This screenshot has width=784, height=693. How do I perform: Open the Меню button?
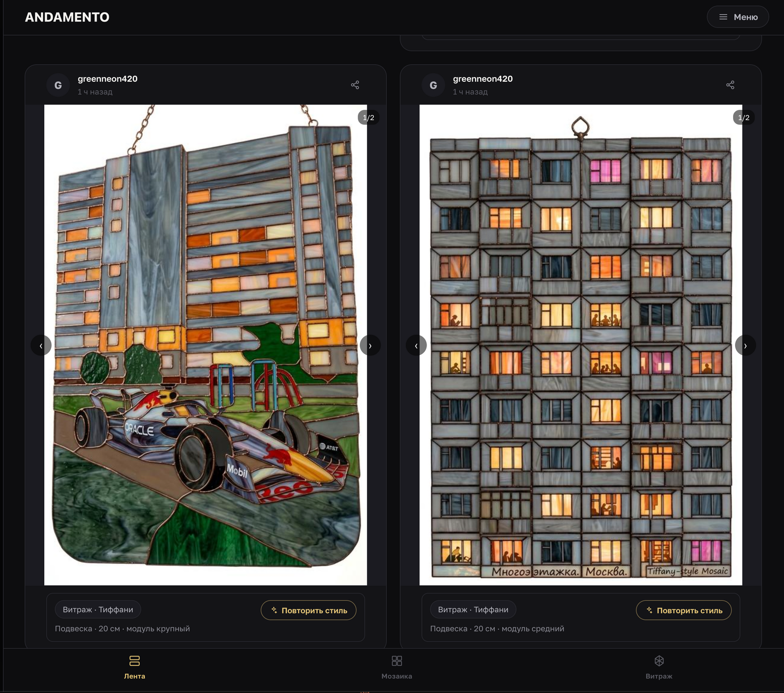[x=737, y=17]
